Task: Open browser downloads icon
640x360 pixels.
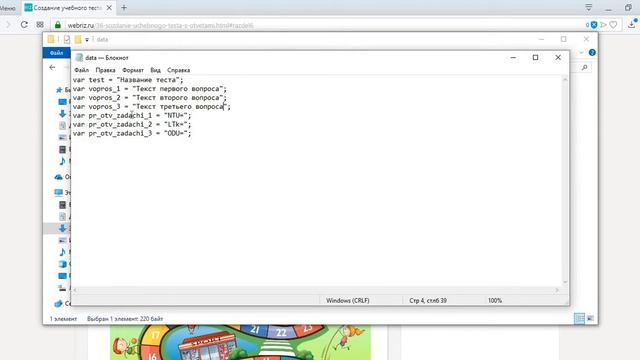Action: point(632,24)
